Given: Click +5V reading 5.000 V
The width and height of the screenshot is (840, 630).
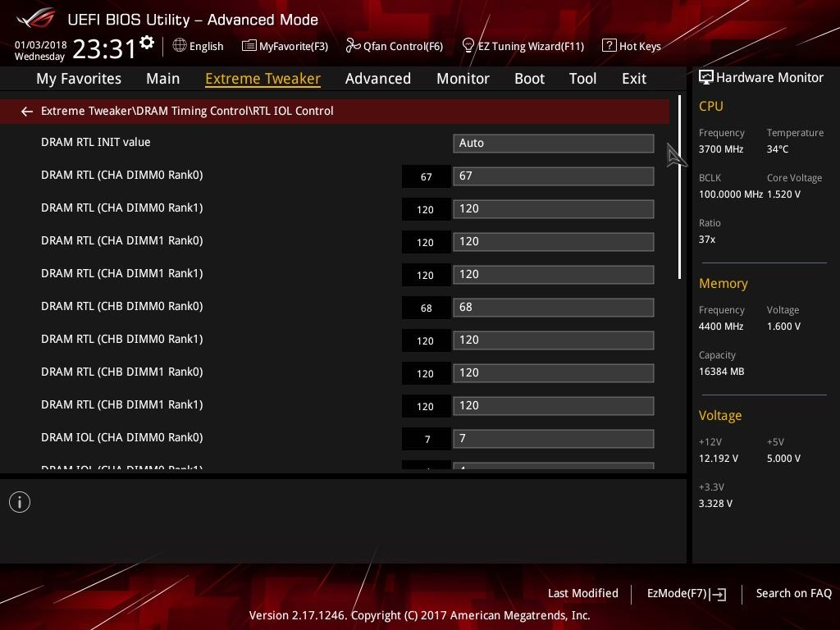Looking at the screenshot, I should (x=783, y=459).
